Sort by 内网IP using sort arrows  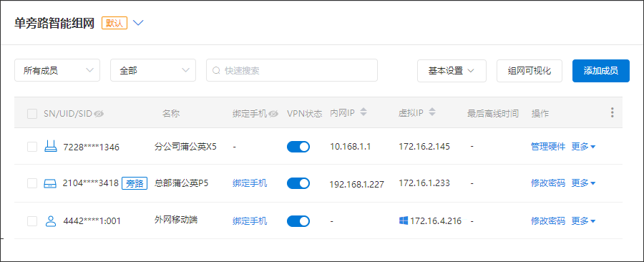363,112
